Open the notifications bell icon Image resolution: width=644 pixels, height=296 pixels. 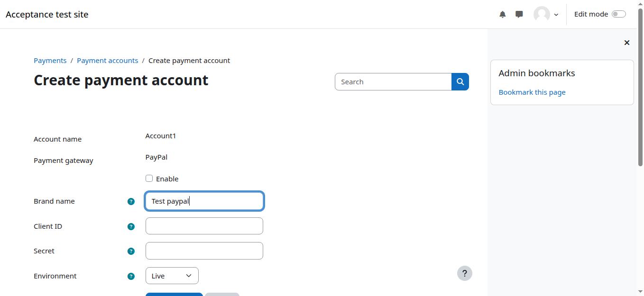pyautogui.click(x=503, y=14)
